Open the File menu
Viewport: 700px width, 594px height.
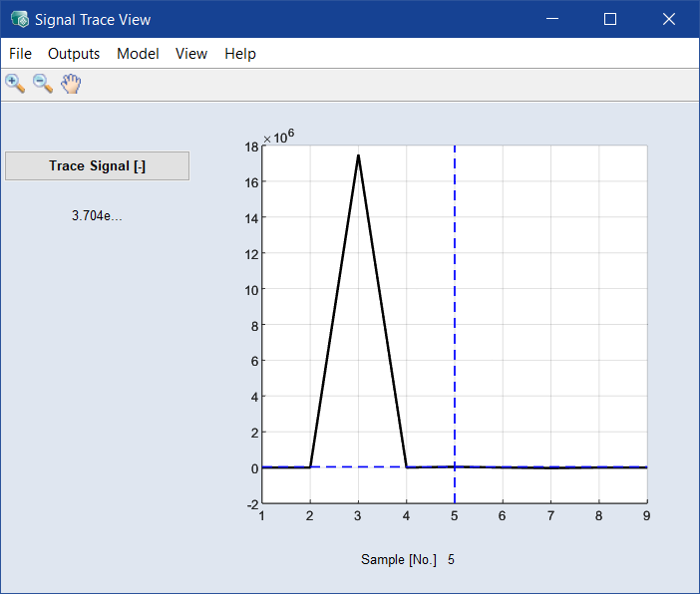pos(20,54)
